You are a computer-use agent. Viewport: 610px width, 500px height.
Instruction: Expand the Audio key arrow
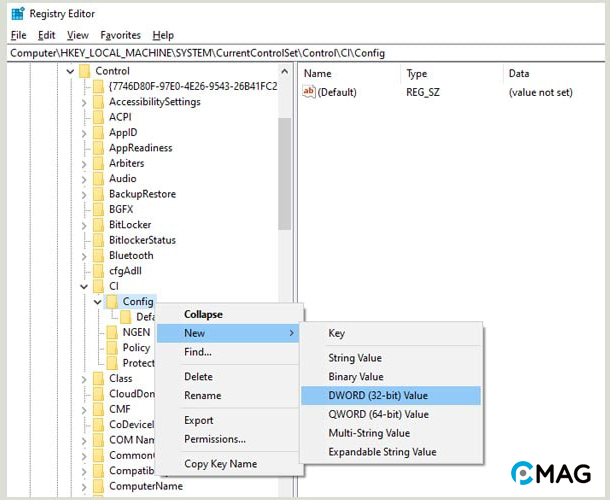pos(84,179)
